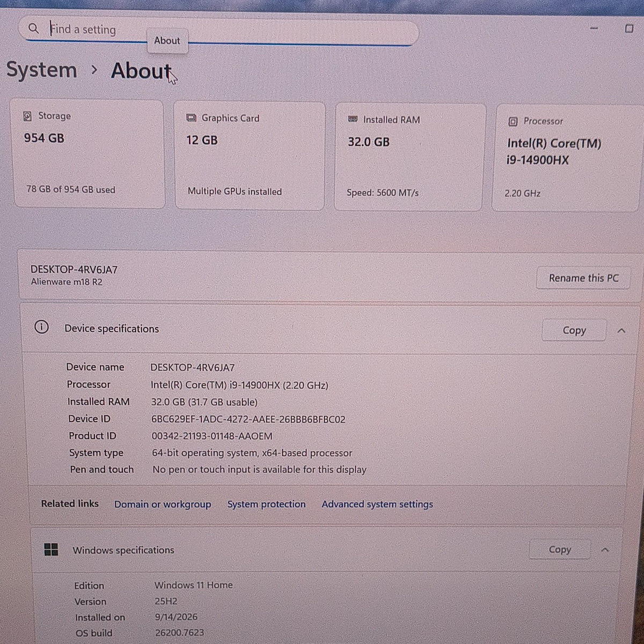Select the 64-bit operating system text
Screen dimensions: 644x644
point(252,453)
